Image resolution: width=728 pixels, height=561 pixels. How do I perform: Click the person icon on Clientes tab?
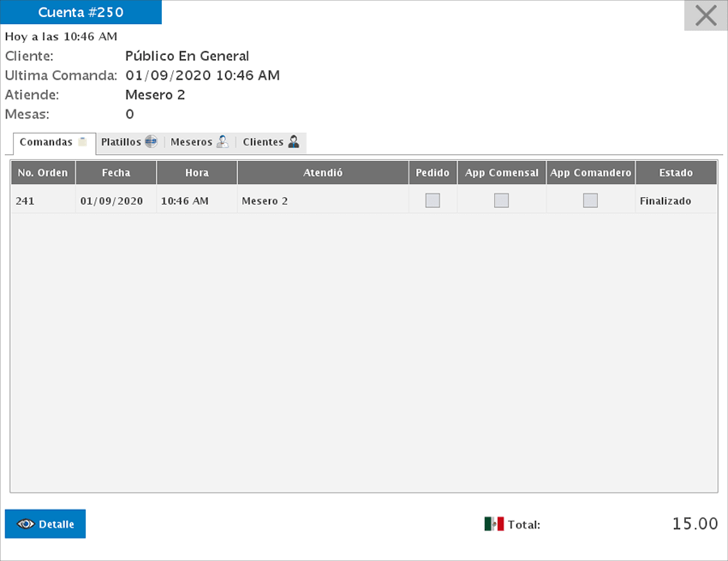pos(294,142)
